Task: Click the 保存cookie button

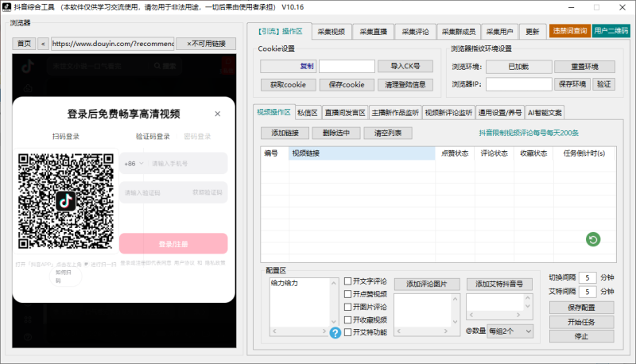Action: click(x=347, y=85)
